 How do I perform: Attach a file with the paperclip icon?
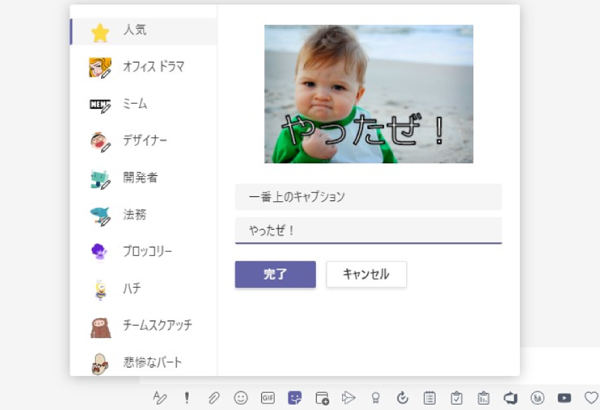point(214,398)
